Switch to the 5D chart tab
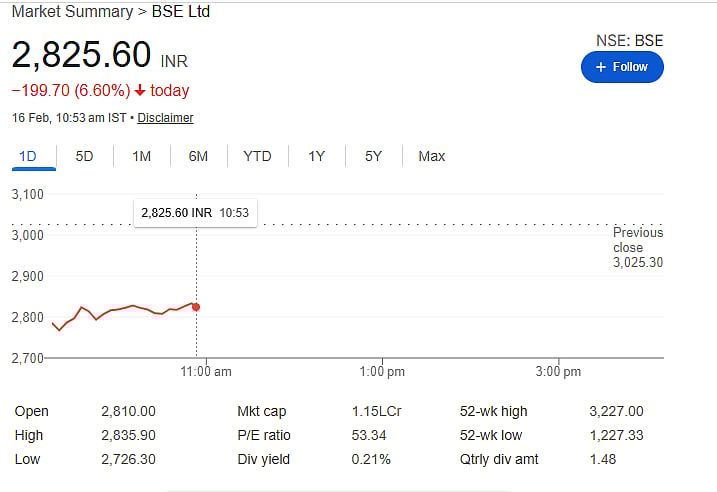717x492 pixels. 85,156
